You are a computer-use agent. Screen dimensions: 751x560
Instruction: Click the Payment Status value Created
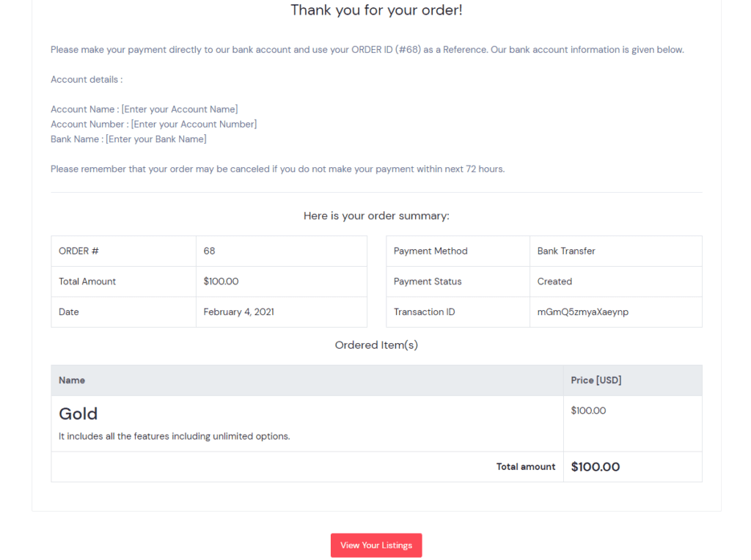(554, 281)
